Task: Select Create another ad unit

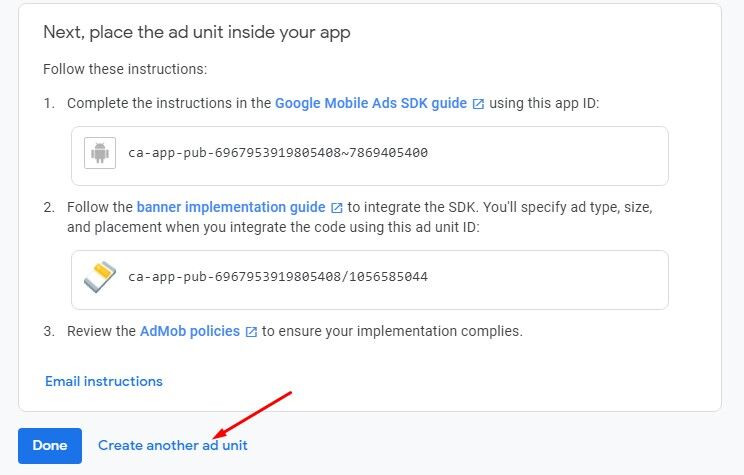Action: coord(173,445)
